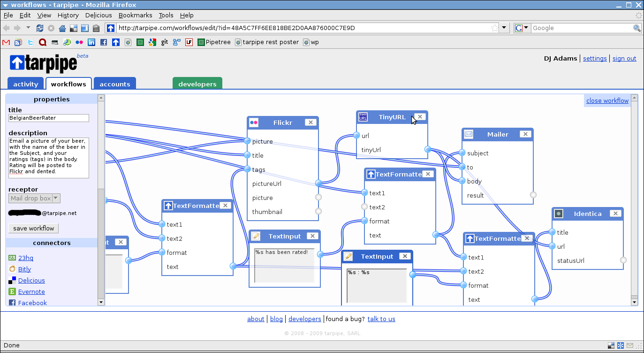Click the Google 'g' bookmark icon
Screen dimensions: 644x353
(152, 42)
